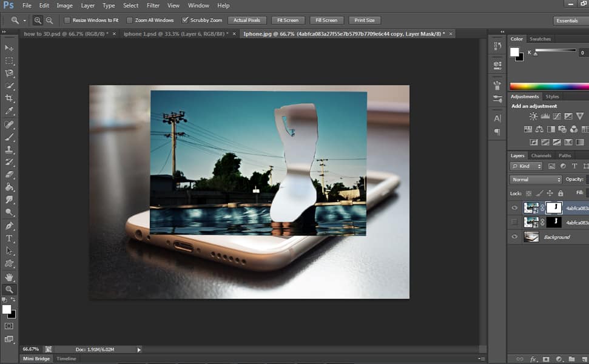Select the Custom Shape tool

point(9,263)
